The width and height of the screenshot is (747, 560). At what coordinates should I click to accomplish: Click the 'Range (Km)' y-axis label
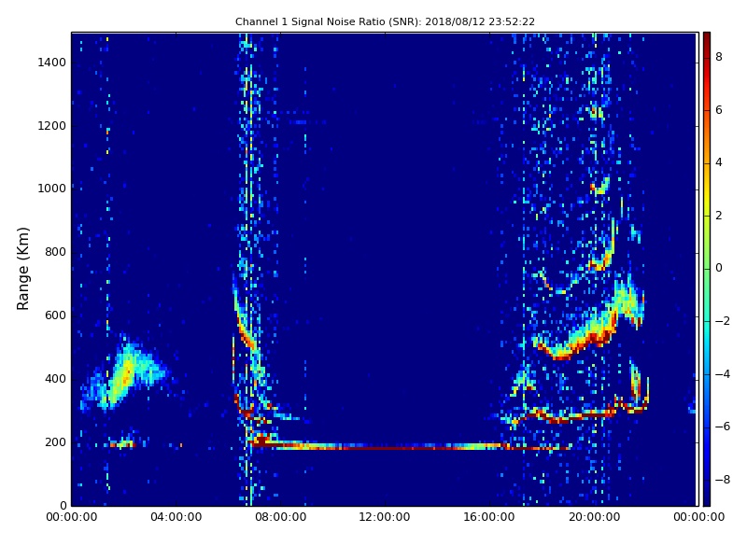[22, 269]
